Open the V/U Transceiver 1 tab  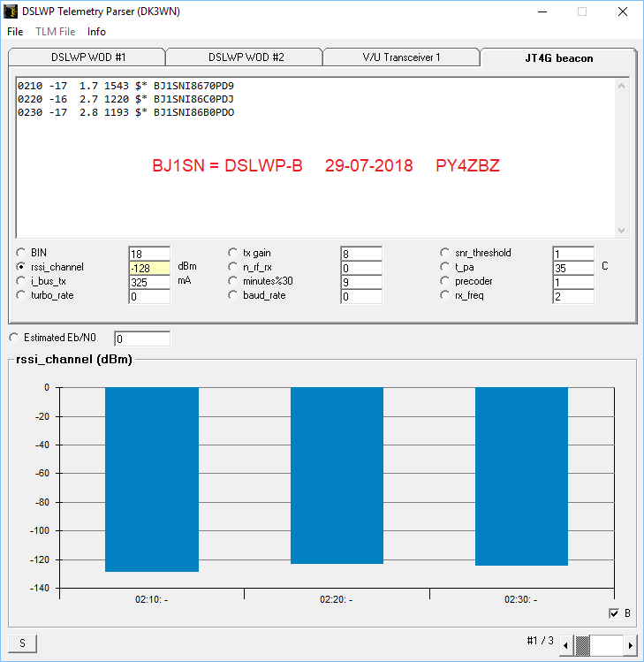[401, 57]
